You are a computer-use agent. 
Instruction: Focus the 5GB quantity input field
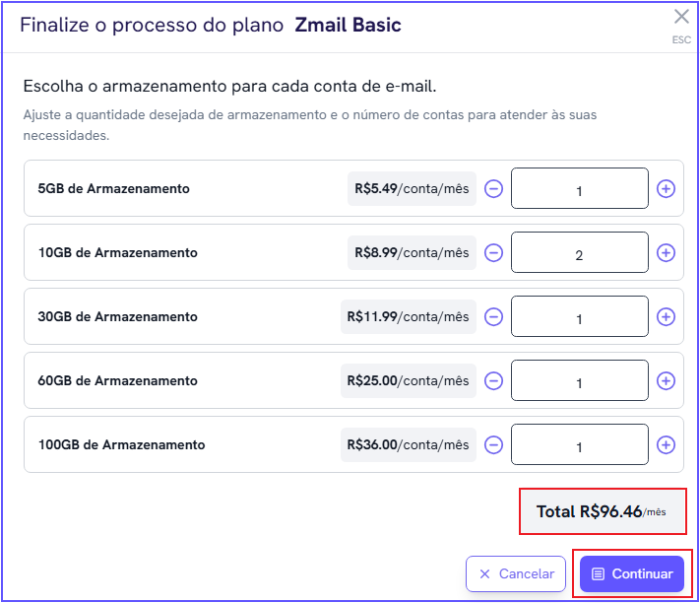pos(579,189)
